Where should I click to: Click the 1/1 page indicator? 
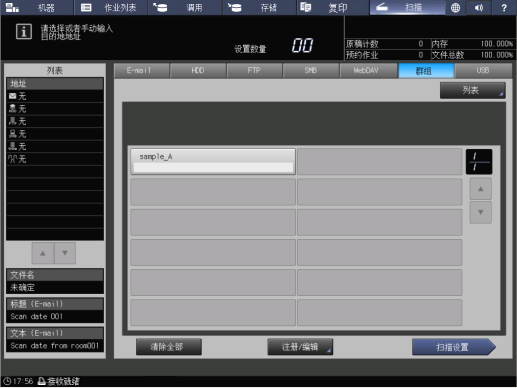point(479,162)
